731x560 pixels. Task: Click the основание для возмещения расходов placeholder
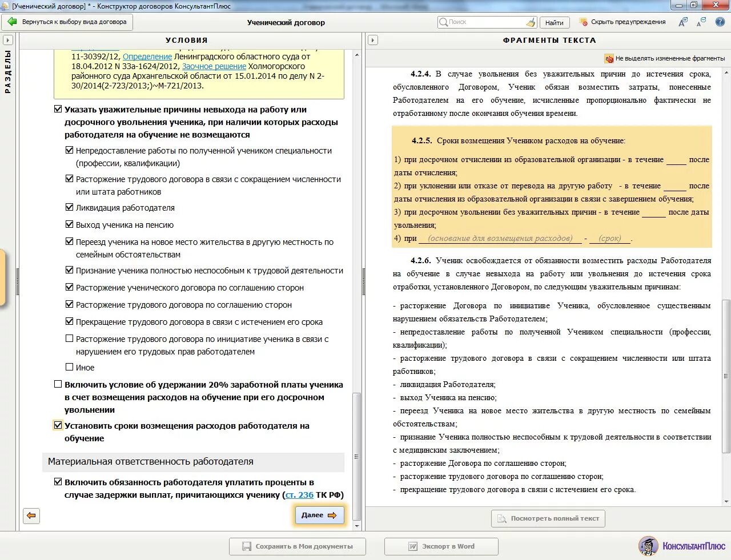pyautogui.click(x=500, y=238)
